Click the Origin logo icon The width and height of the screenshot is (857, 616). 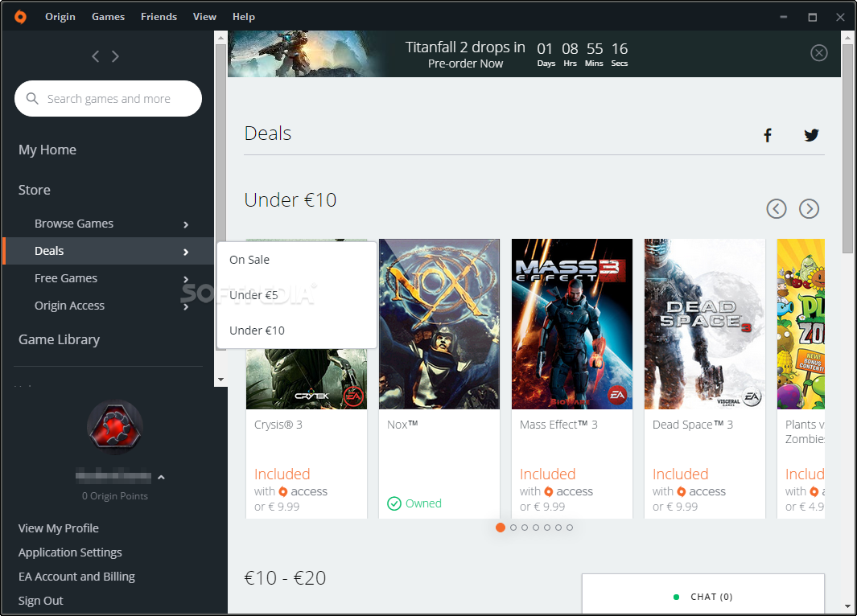tap(20, 17)
